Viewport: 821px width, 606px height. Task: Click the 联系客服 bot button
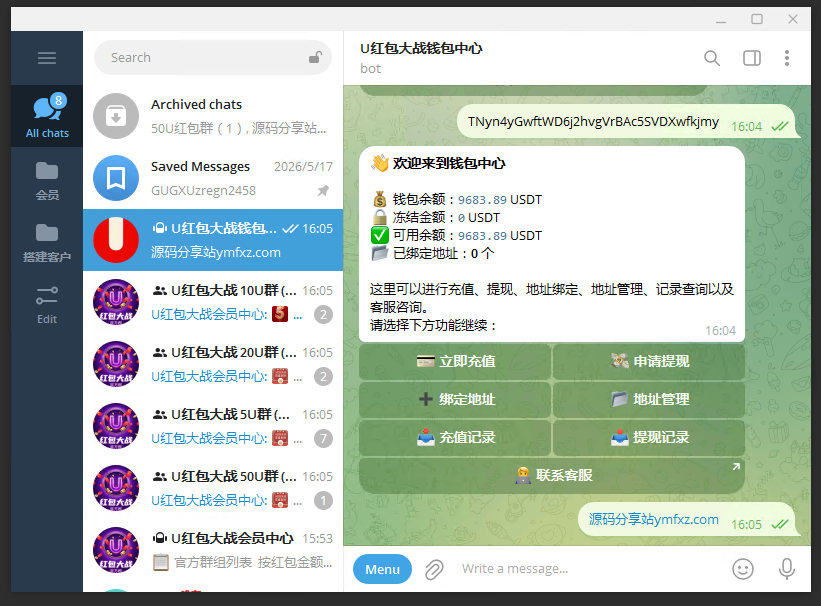552,476
